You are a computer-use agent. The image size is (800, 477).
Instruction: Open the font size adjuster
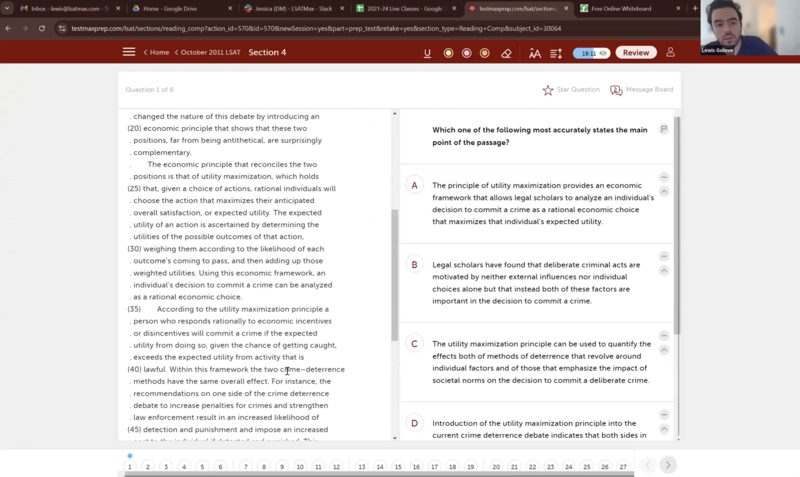click(535, 53)
